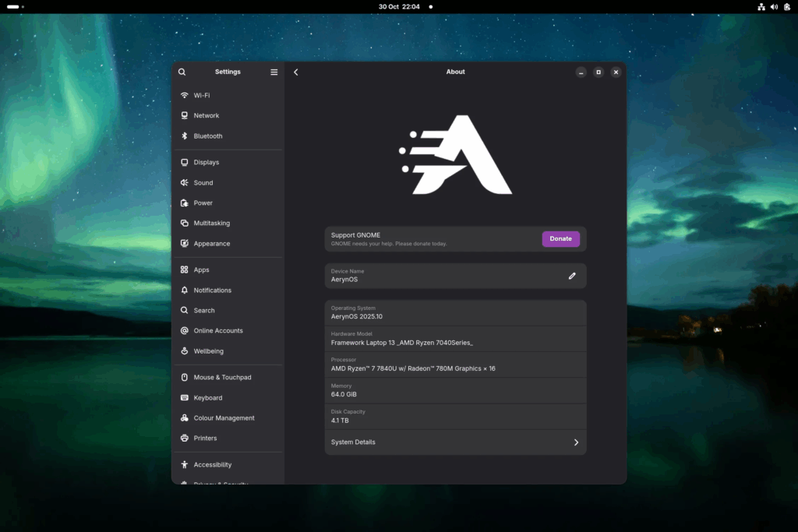Click the Operating System AerynOS 2025.10 row
Screen dimensions: 798x532
pyautogui.click(x=455, y=312)
